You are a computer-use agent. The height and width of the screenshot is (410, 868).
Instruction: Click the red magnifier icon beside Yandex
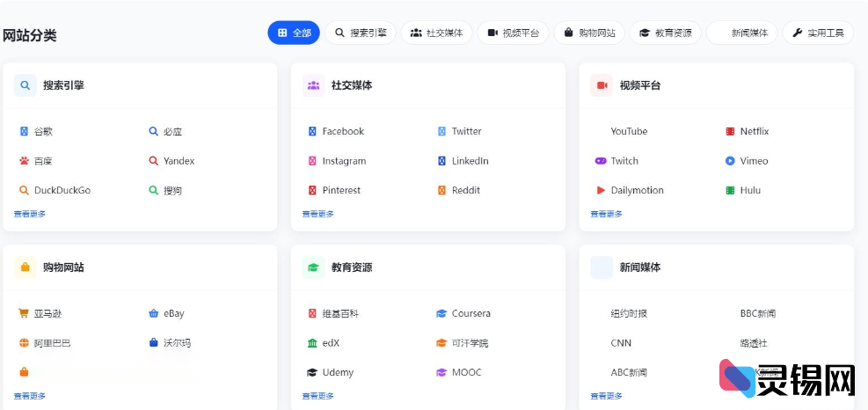click(x=153, y=161)
